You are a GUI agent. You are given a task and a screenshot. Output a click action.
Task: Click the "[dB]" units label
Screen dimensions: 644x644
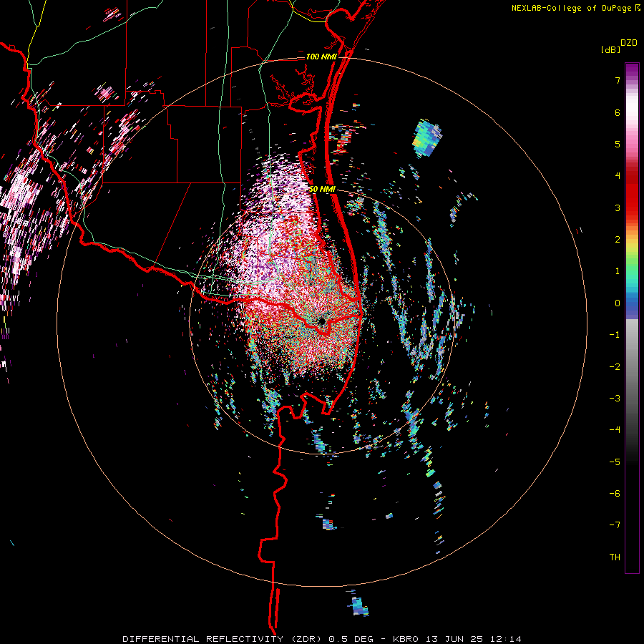pos(610,49)
